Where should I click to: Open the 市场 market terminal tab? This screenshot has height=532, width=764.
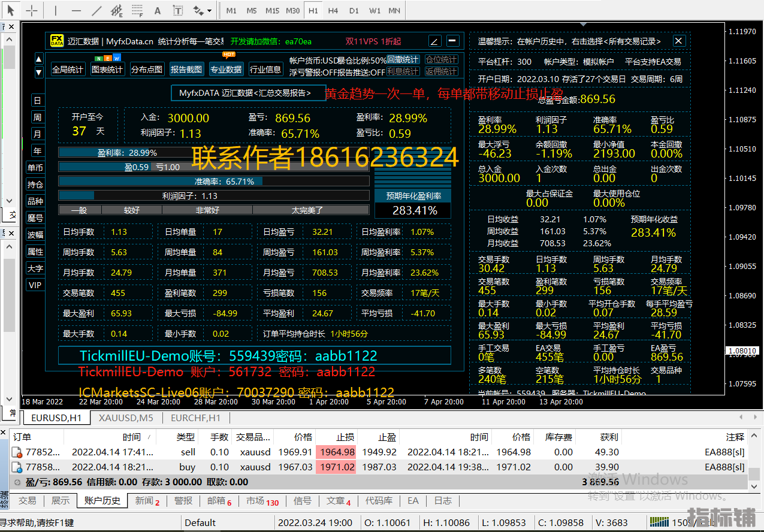[262, 501]
